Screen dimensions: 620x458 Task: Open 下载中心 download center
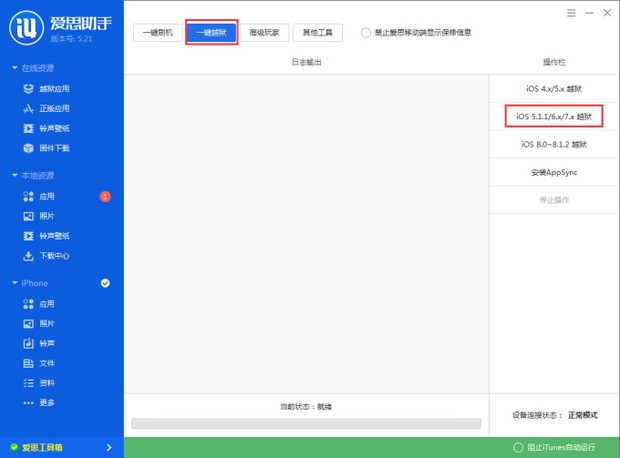(x=46, y=255)
